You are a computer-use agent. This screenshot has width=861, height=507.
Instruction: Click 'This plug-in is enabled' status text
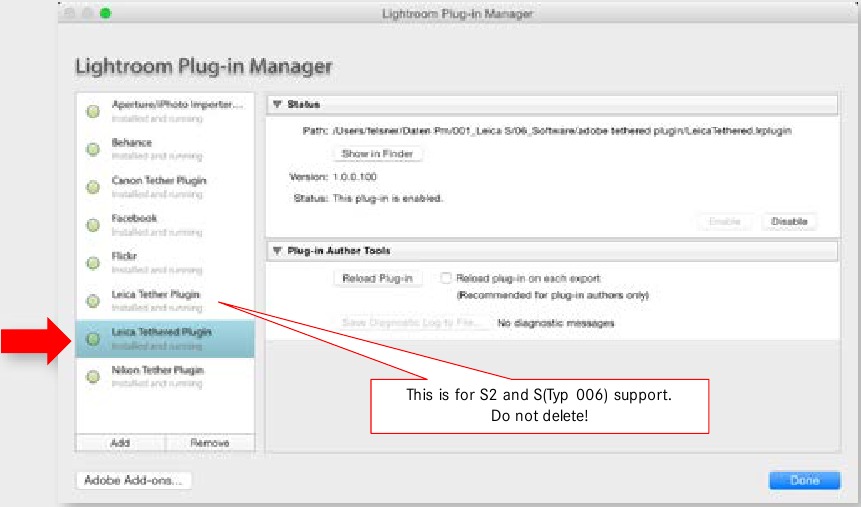387,198
